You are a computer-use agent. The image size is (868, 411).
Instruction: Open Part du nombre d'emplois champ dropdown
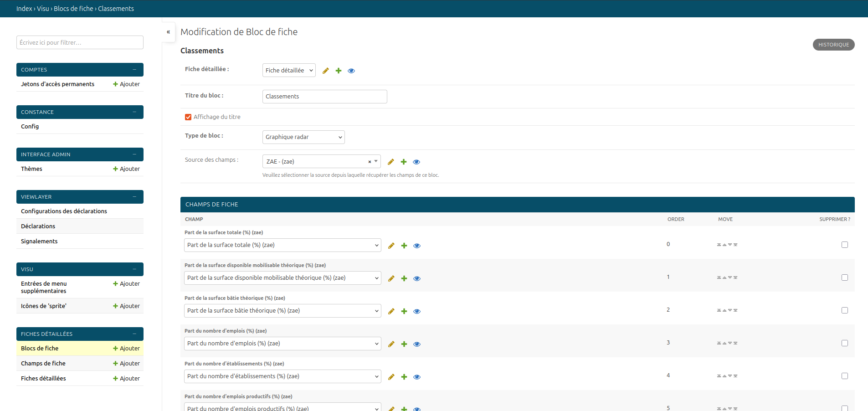282,344
